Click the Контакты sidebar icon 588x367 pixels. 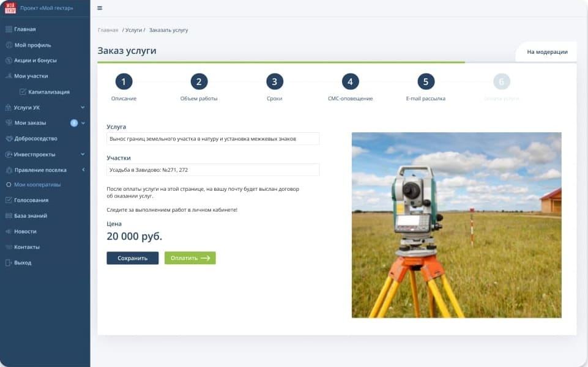(x=9, y=247)
